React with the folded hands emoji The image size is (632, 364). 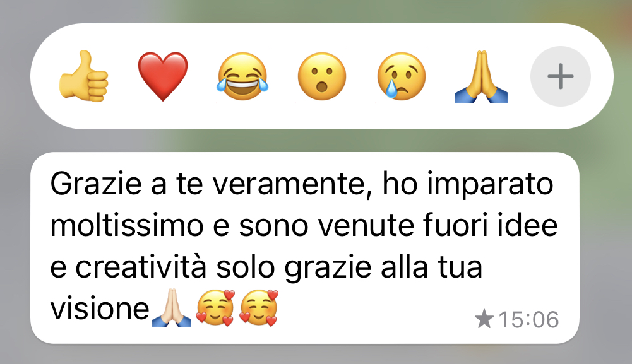(x=481, y=76)
